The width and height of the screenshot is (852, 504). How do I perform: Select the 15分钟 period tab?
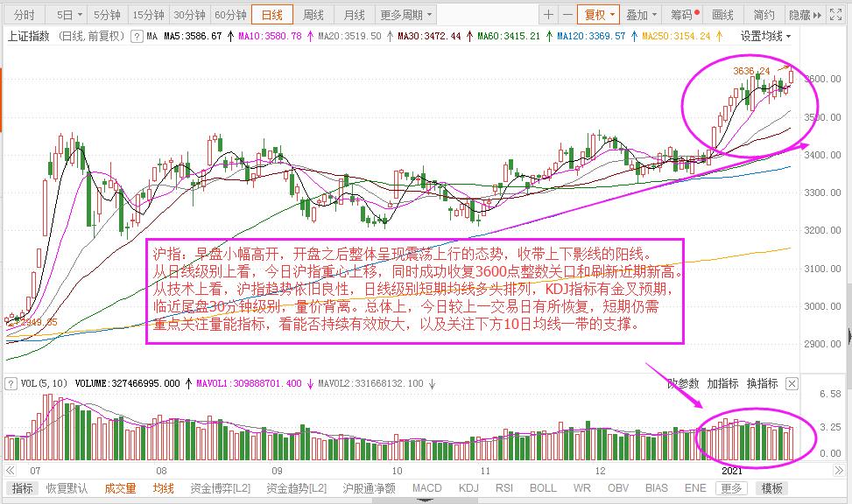tap(148, 15)
